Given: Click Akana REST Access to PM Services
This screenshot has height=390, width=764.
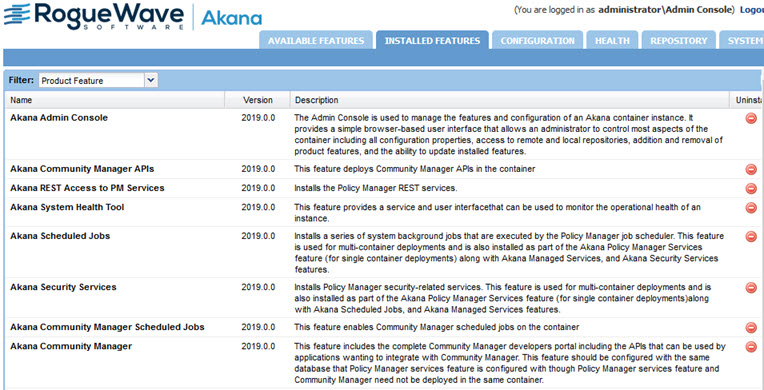Looking at the screenshot, I should pyautogui.click(x=87, y=188).
